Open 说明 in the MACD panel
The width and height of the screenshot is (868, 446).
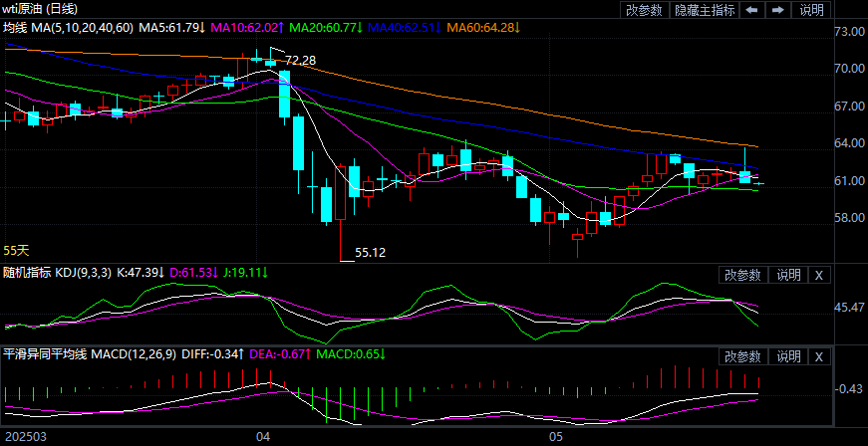788,356
